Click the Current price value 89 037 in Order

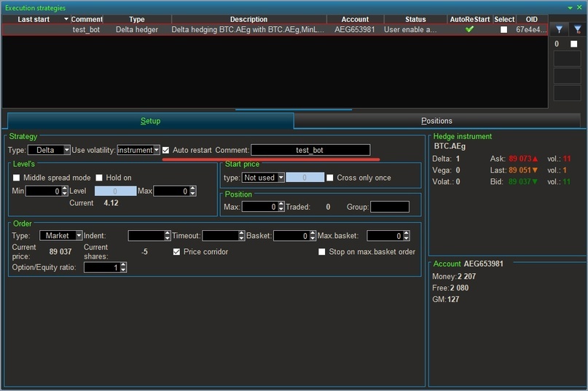pyautogui.click(x=60, y=251)
